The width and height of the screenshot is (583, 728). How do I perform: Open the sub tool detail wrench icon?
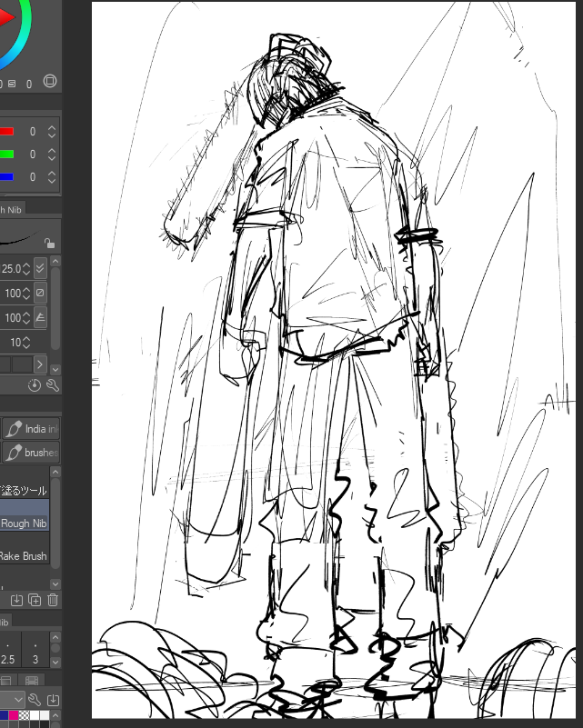click(53, 385)
